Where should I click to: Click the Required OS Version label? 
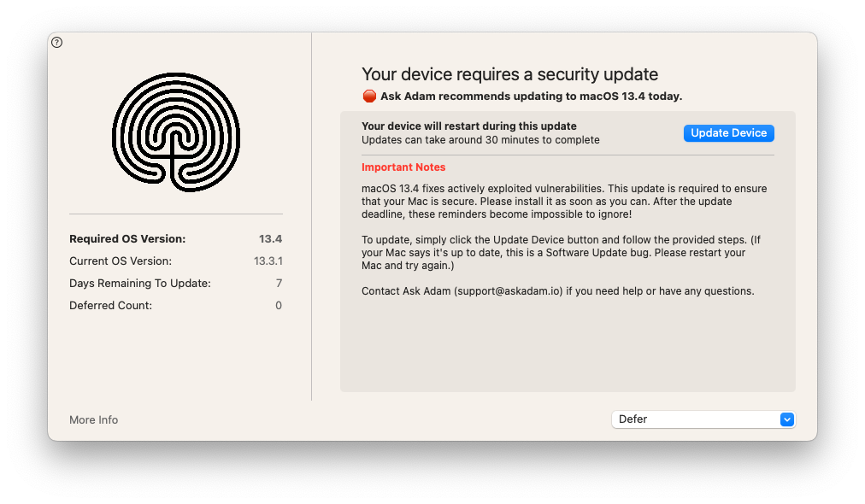click(127, 239)
